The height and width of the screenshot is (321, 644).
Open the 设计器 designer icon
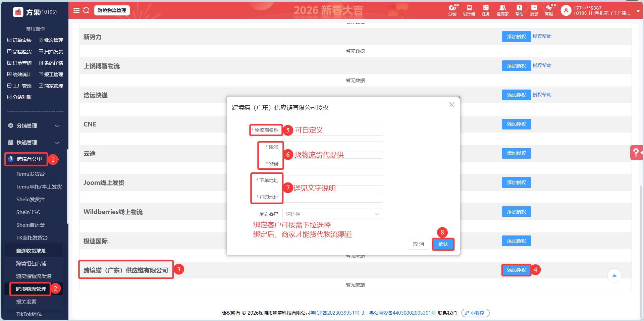pyautogui.click(x=469, y=10)
